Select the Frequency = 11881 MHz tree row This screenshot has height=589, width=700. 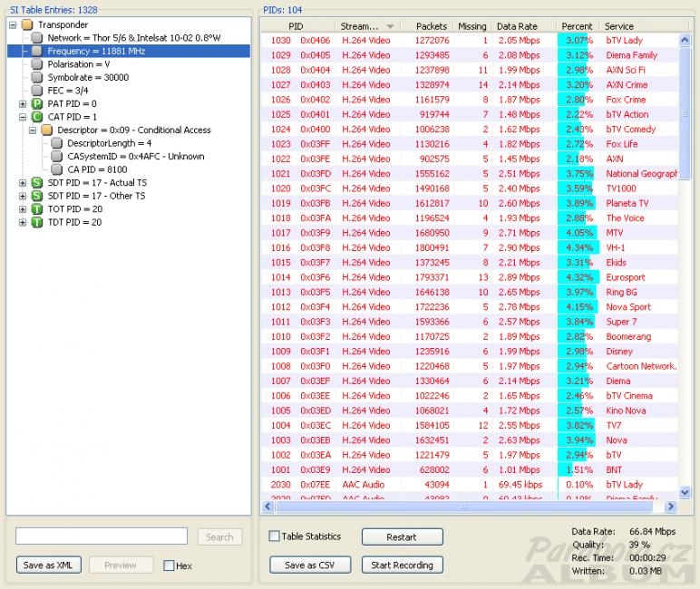tap(129, 51)
